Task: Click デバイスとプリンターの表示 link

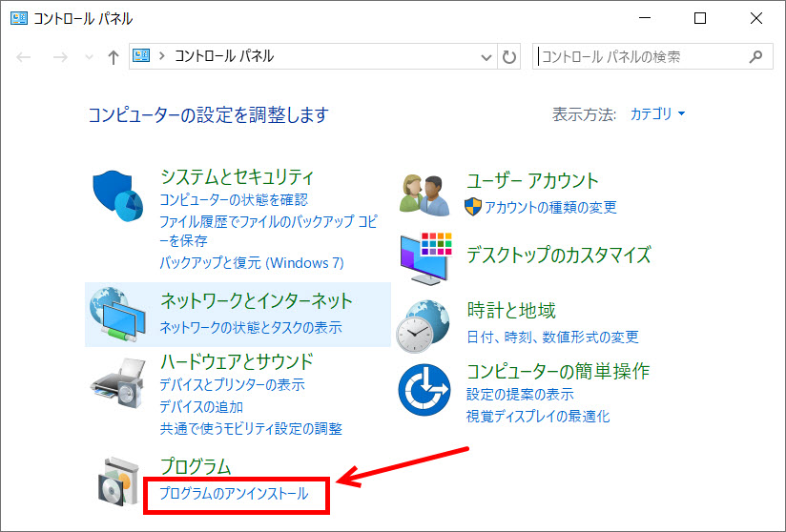Action: 232,385
